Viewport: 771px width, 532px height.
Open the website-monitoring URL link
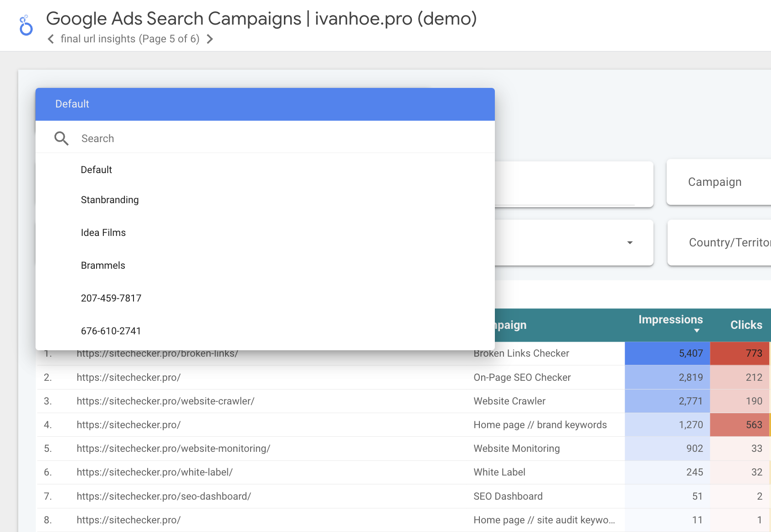173,449
